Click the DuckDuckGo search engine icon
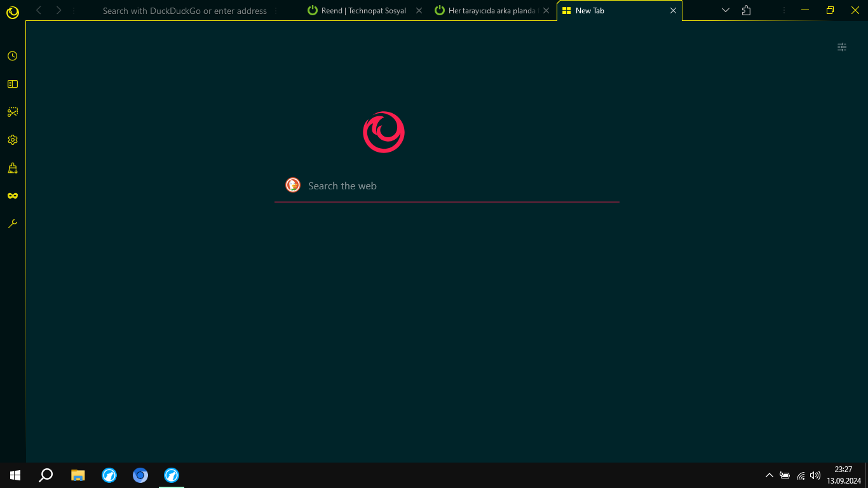This screenshot has height=488, width=868. [293, 185]
